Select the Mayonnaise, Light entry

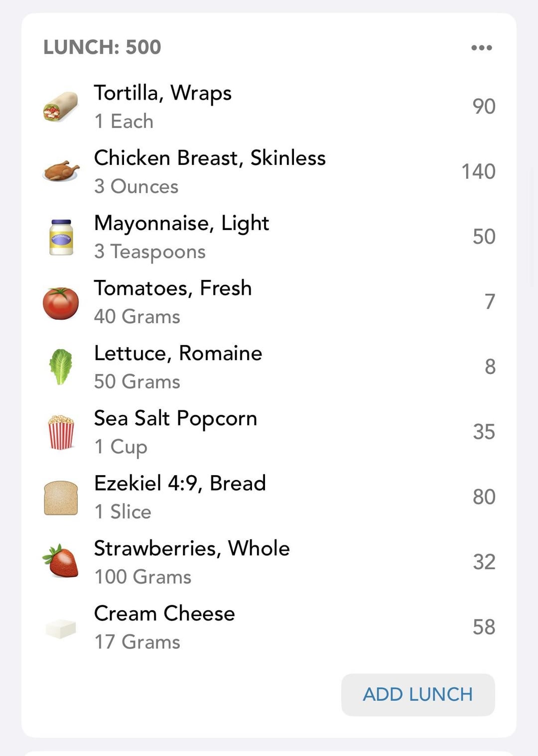click(269, 237)
